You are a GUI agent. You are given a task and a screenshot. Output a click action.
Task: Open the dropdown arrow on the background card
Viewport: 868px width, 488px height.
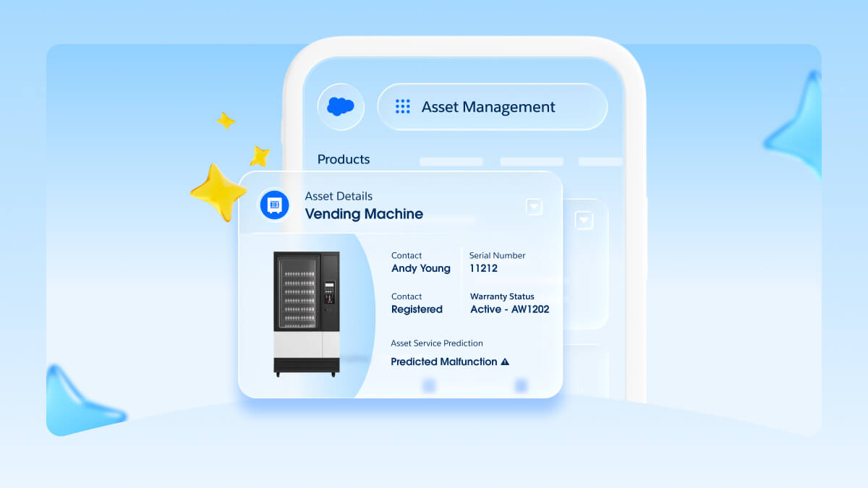(x=584, y=220)
